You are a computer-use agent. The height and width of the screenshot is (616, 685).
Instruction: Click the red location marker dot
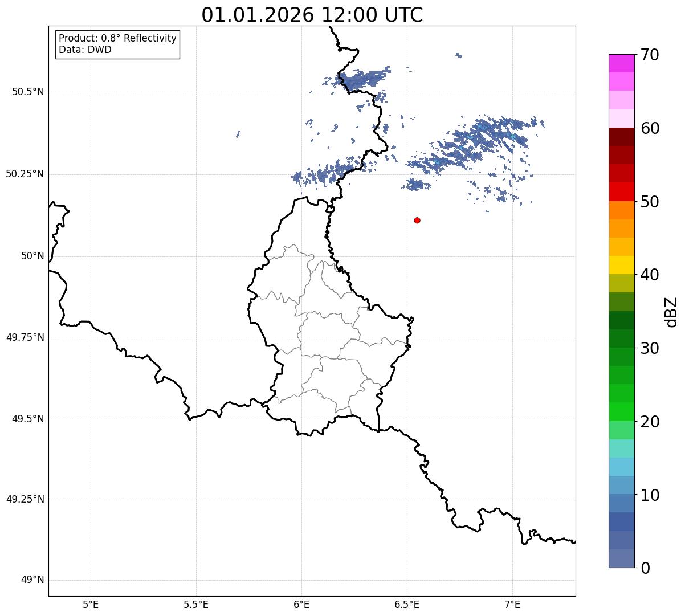[417, 220]
